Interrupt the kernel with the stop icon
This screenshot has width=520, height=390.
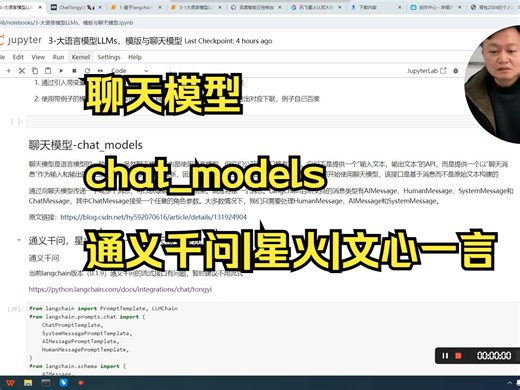pos(74,71)
